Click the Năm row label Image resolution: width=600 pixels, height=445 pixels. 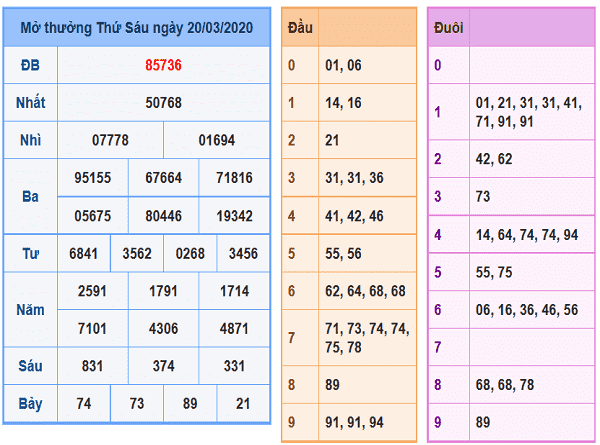point(30,309)
